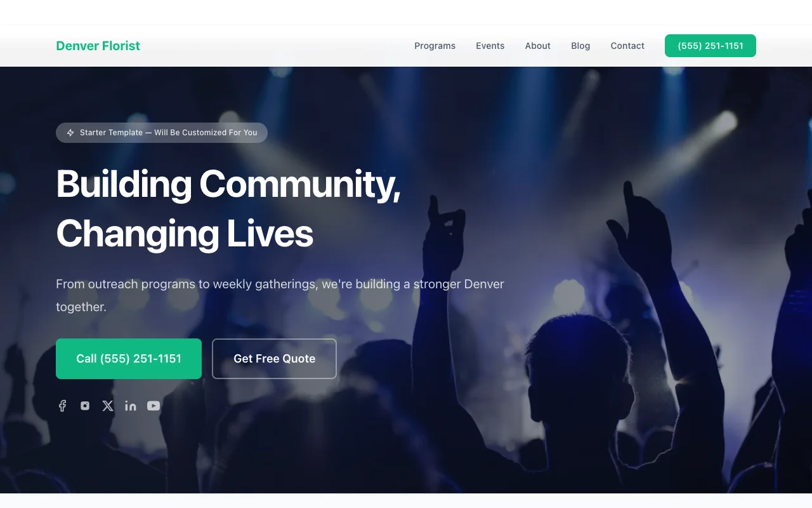
Task: Click the 'Changing Lives' heading line
Action: [x=185, y=233]
